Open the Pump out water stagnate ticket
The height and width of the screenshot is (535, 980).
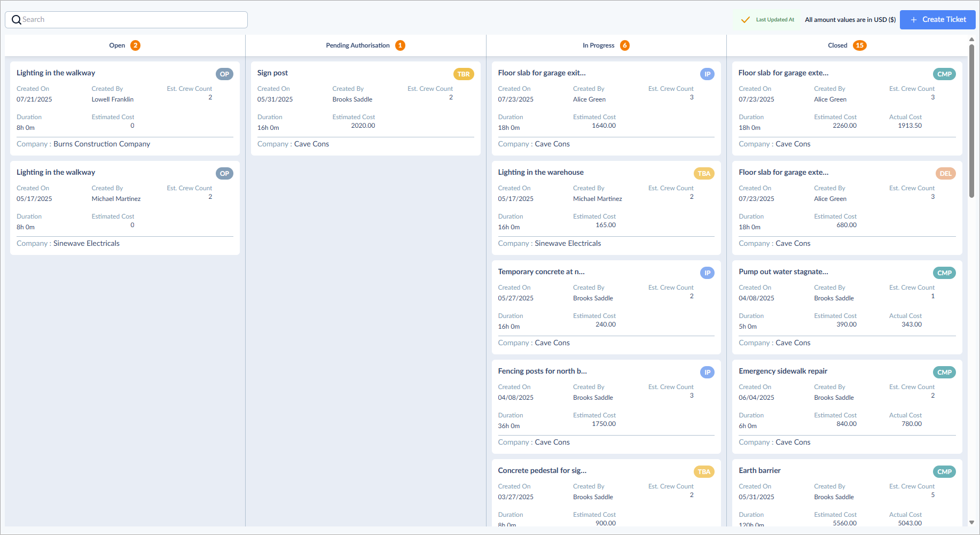[x=847, y=307]
